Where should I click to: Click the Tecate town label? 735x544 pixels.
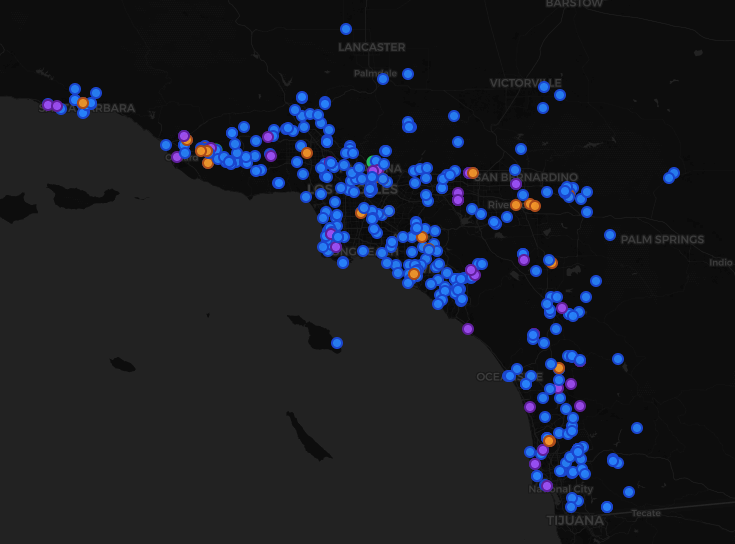[x=646, y=513]
